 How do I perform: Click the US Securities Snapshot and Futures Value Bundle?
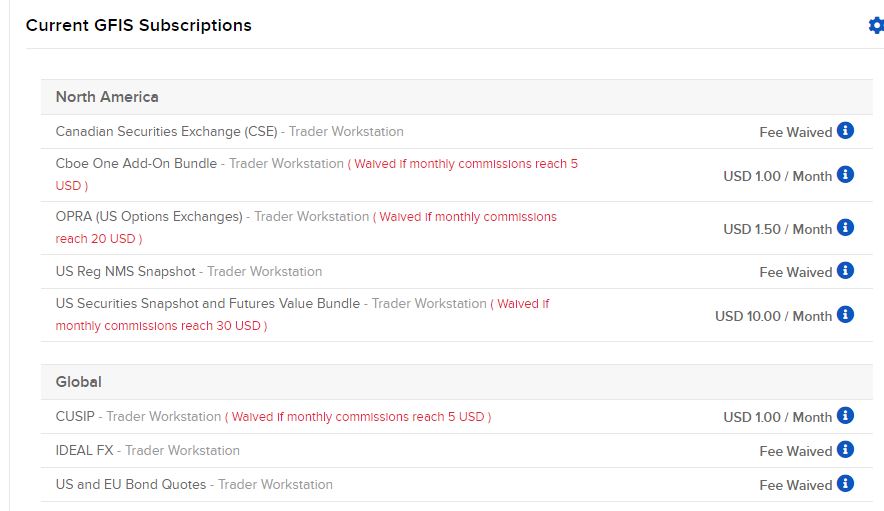457,315
